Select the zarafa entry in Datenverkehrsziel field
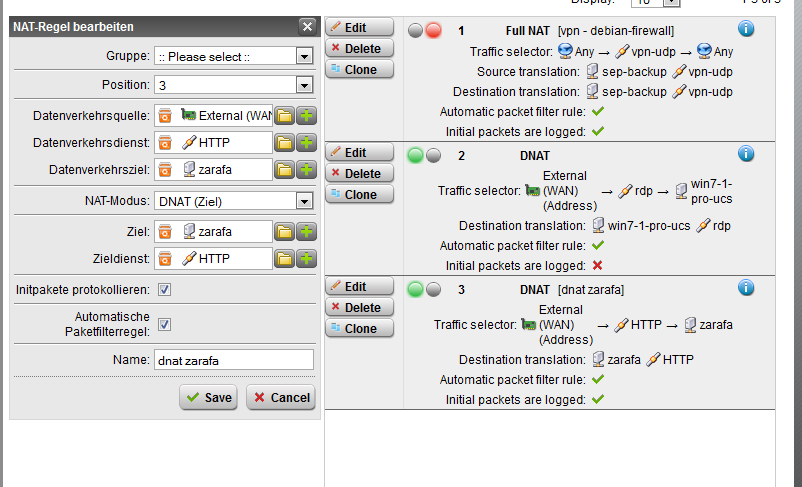This screenshot has height=487, width=802. click(207, 169)
